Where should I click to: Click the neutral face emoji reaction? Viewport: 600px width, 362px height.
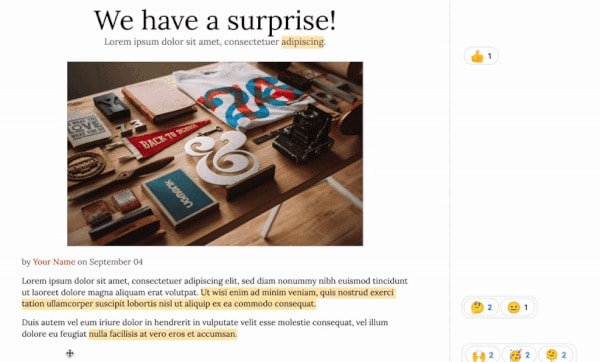(517, 307)
